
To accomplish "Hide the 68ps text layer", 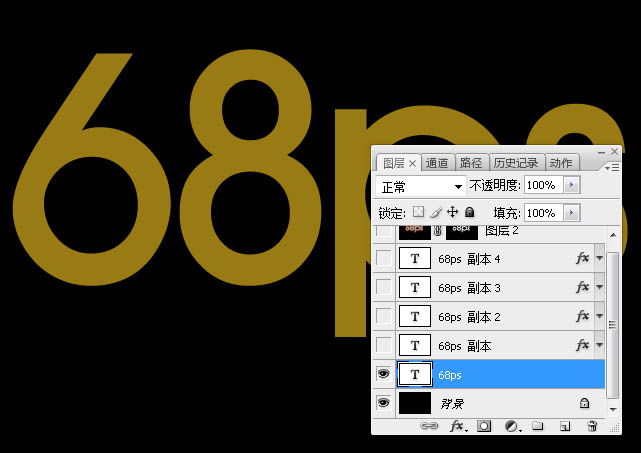I will [384, 374].
